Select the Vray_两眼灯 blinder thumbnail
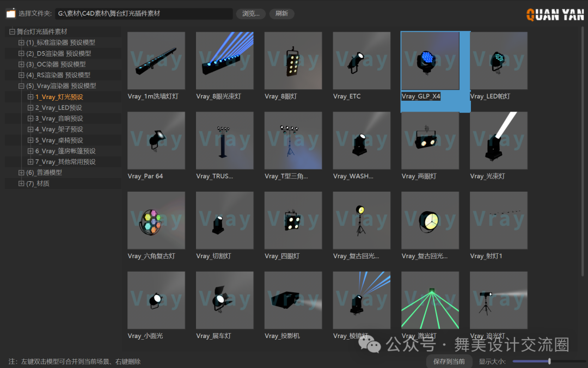The image size is (588, 368). pyautogui.click(x=430, y=140)
